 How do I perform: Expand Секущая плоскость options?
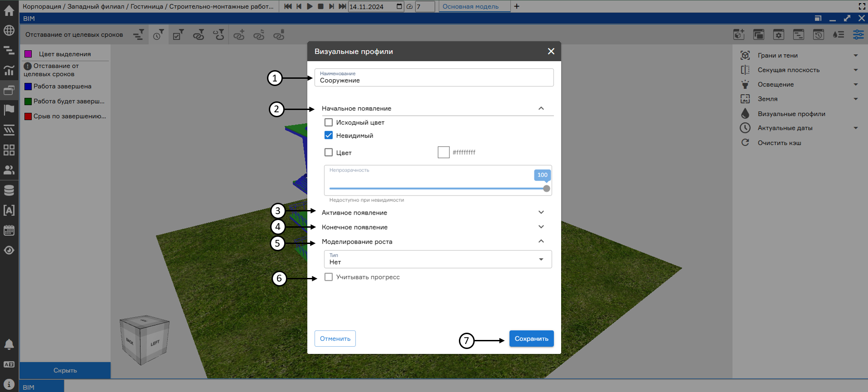(856, 70)
